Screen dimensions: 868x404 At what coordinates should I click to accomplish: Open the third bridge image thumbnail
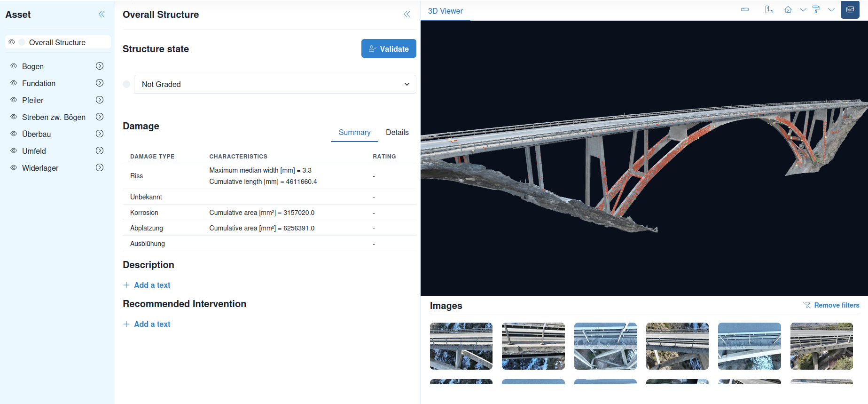coord(605,346)
